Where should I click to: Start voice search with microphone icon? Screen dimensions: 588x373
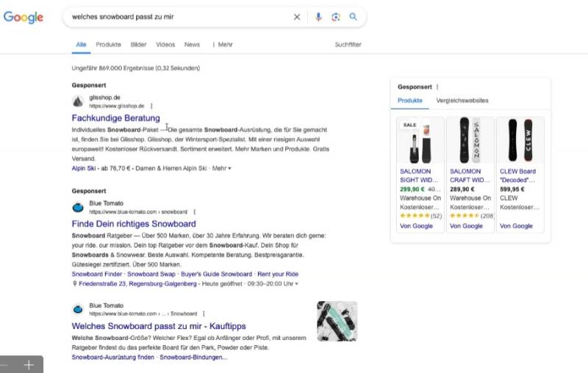coord(318,17)
